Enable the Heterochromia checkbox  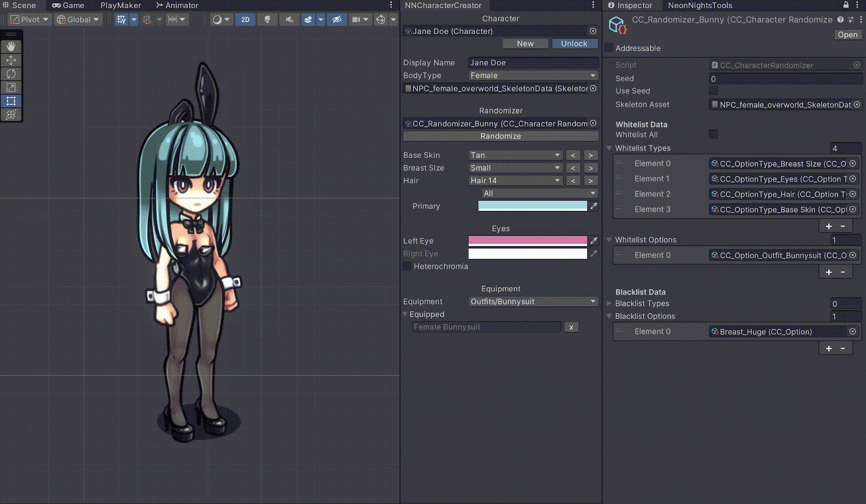(407, 266)
